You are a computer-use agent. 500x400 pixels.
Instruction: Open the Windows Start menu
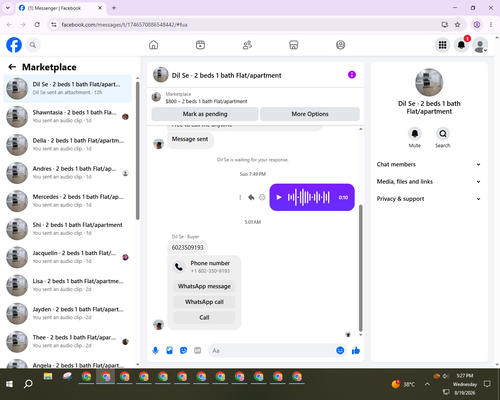(x=9, y=384)
